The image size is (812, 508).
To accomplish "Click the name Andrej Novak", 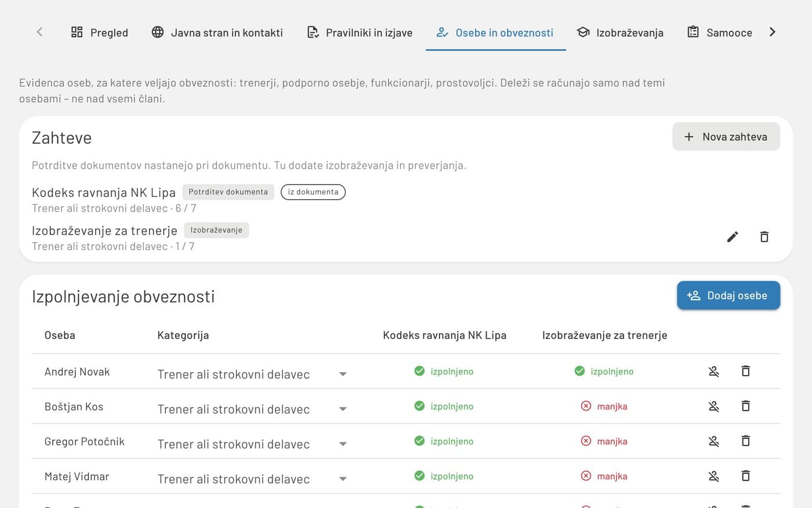I will (77, 372).
